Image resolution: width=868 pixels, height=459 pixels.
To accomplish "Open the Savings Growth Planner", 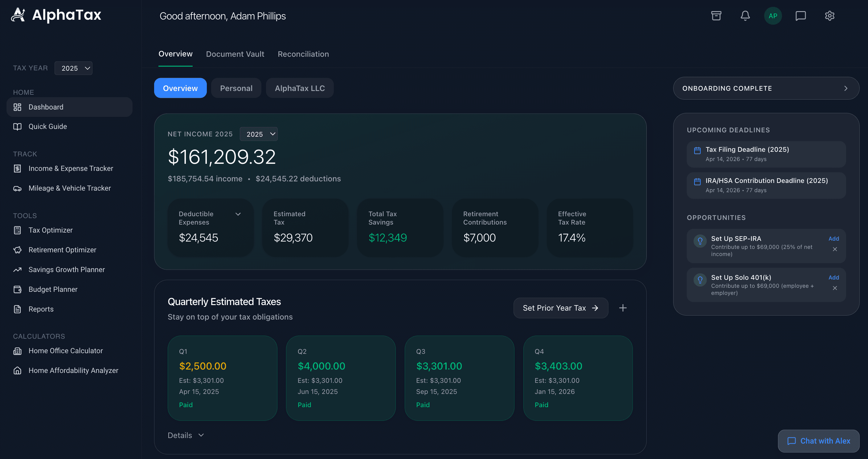I will tap(66, 270).
